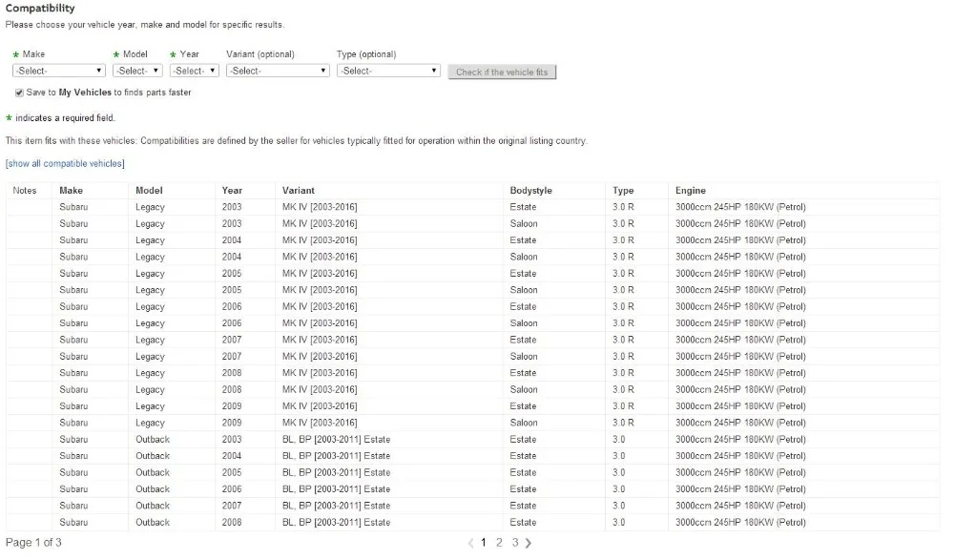Toggle Save to My Vehicles checkbox
The height and width of the screenshot is (560, 954).
click(x=19, y=93)
